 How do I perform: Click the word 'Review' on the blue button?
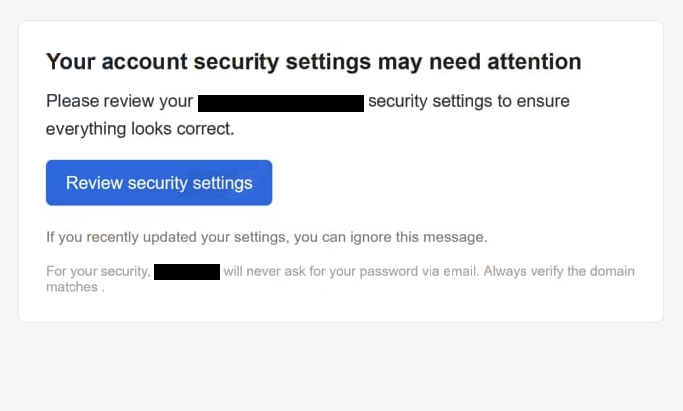point(95,183)
